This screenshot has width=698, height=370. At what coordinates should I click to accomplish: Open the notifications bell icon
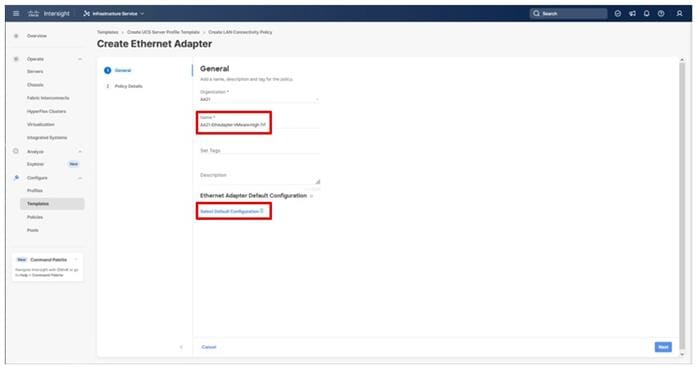pyautogui.click(x=647, y=13)
